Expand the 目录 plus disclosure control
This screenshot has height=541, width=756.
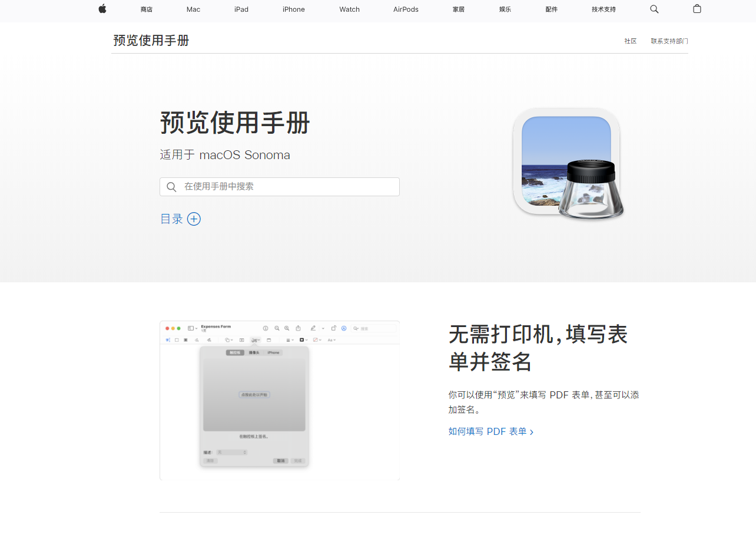click(x=194, y=219)
